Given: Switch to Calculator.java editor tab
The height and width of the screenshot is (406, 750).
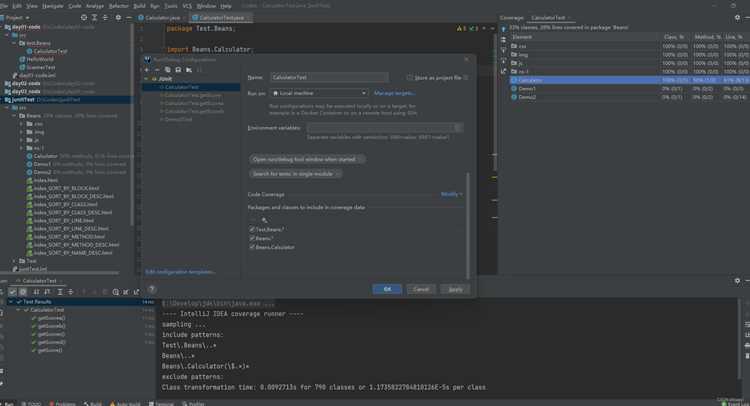Looking at the screenshot, I should tap(160, 18).
